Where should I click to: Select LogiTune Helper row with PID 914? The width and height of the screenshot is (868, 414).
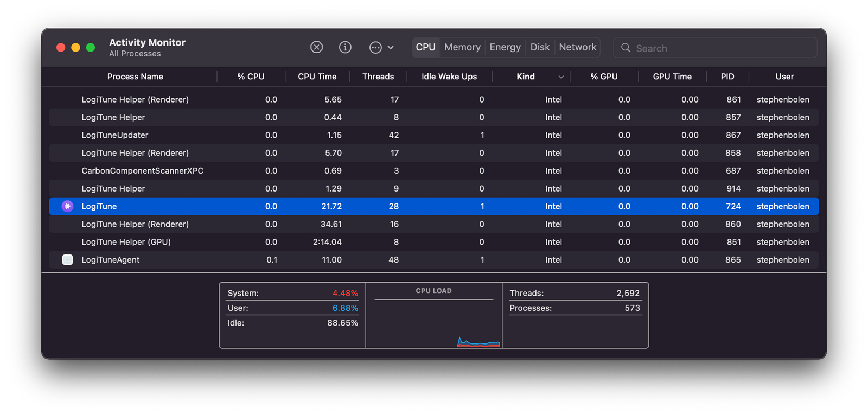434,188
